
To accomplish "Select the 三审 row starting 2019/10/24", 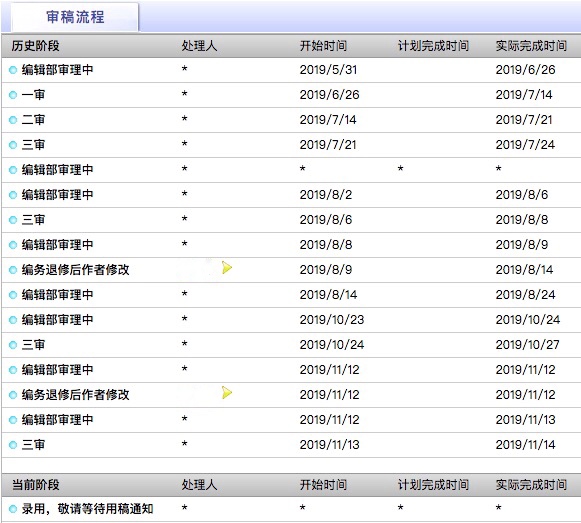I will [290, 345].
